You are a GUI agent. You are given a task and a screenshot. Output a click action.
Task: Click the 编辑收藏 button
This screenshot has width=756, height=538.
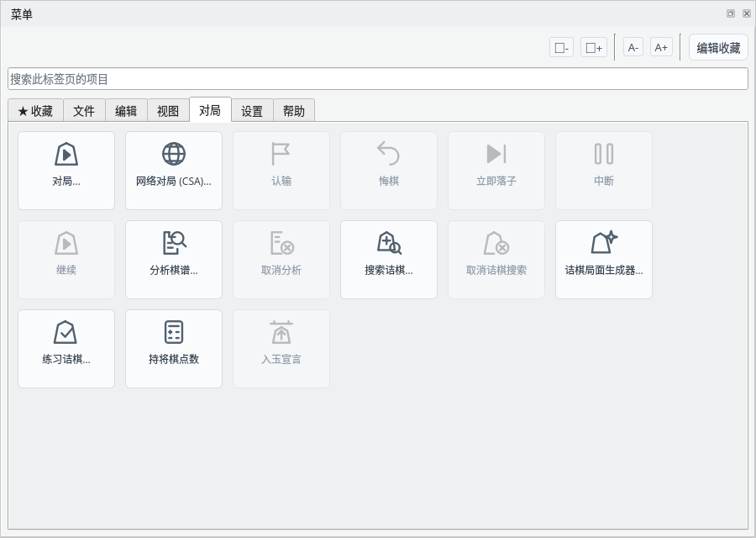pos(718,48)
